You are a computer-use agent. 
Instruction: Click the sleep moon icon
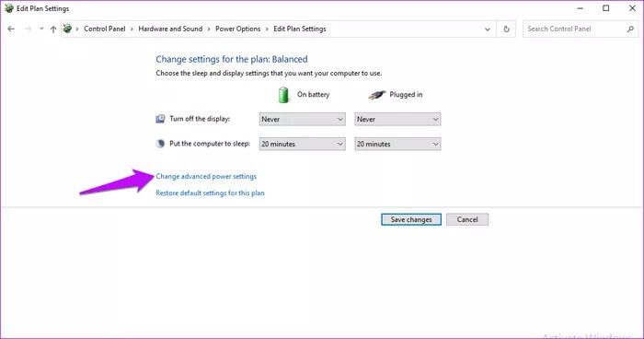click(160, 144)
